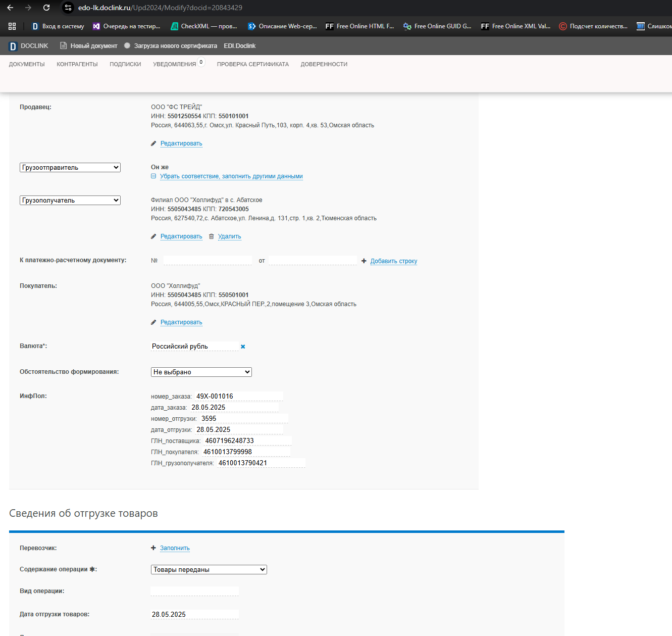Open the КОНТРАГЕНТЫ menu
The image size is (672, 636).
pyautogui.click(x=77, y=64)
